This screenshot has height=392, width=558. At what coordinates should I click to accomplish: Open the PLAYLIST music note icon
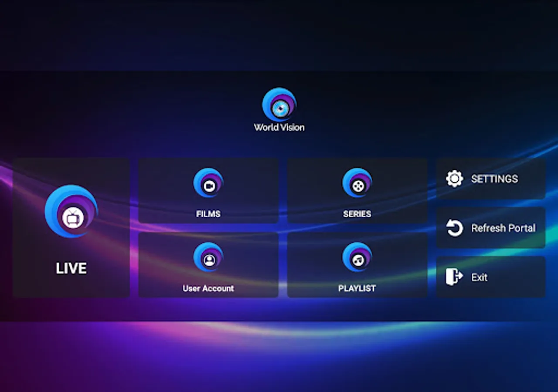[x=357, y=257]
